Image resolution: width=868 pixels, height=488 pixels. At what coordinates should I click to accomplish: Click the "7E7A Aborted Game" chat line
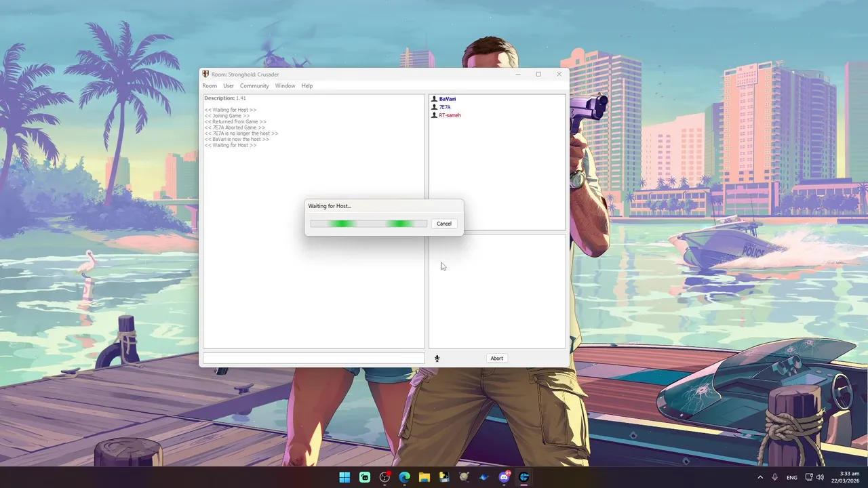[x=235, y=127]
